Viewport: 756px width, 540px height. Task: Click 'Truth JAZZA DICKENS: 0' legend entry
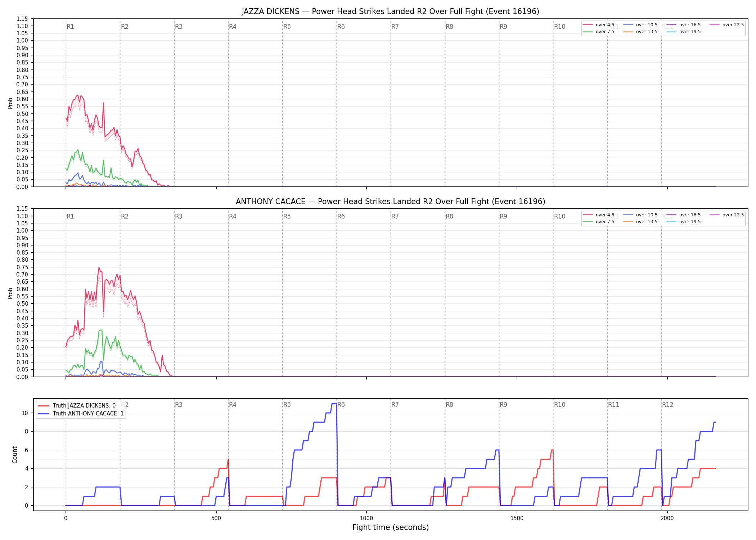coord(77,406)
